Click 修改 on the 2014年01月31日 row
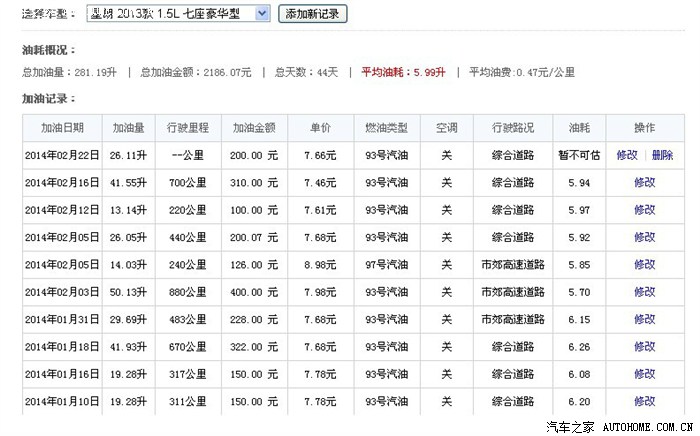The height and width of the screenshot is (436, 700). point(644,319)
